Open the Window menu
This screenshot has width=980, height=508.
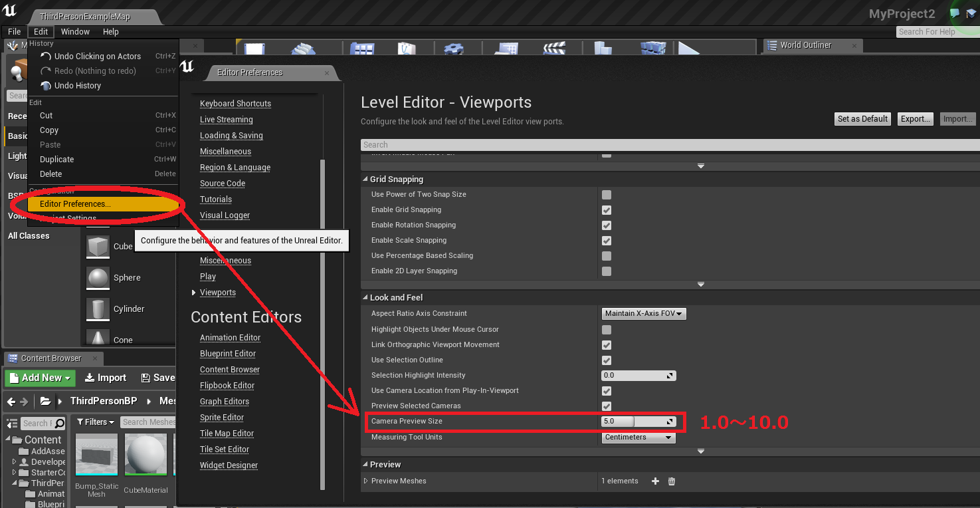pos(75,32)
